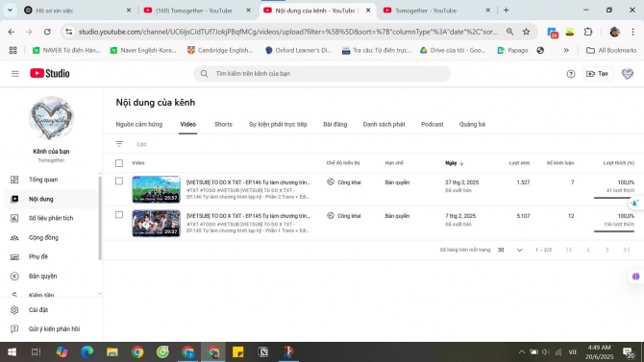
Task: Open Công khai visibility for EP.146
Action: tap(344, 182)
